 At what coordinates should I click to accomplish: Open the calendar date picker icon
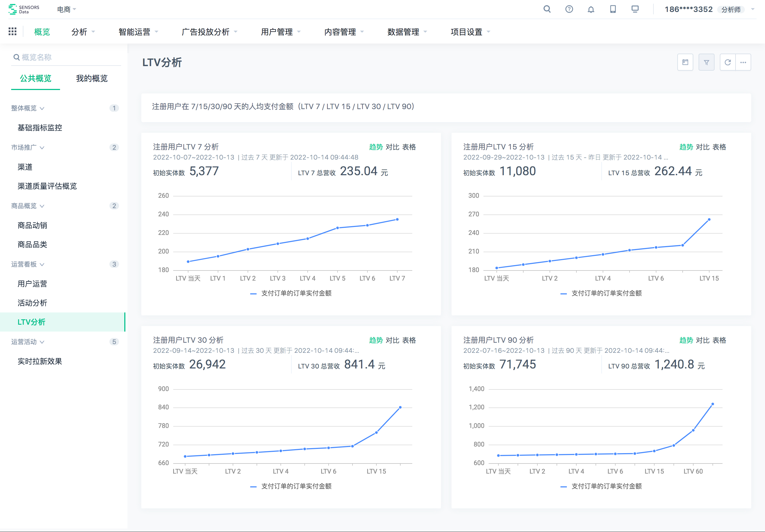click(685, 62)
